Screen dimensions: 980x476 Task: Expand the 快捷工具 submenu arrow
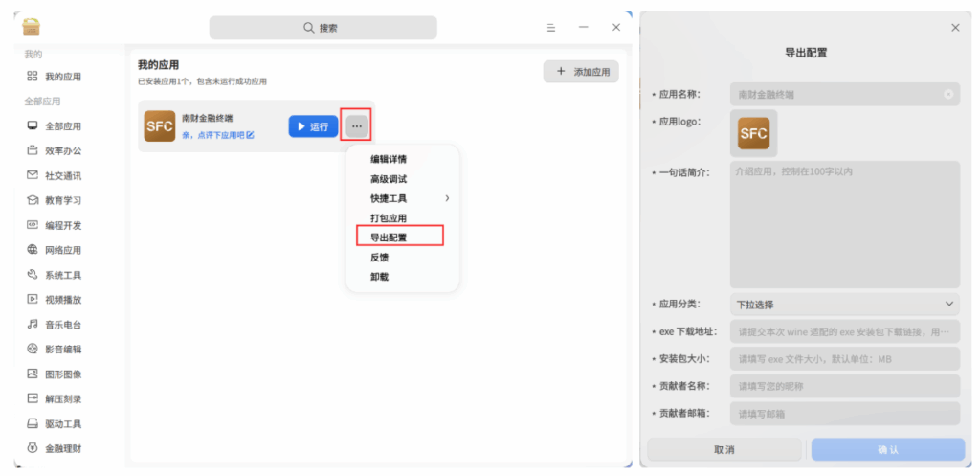447,198
